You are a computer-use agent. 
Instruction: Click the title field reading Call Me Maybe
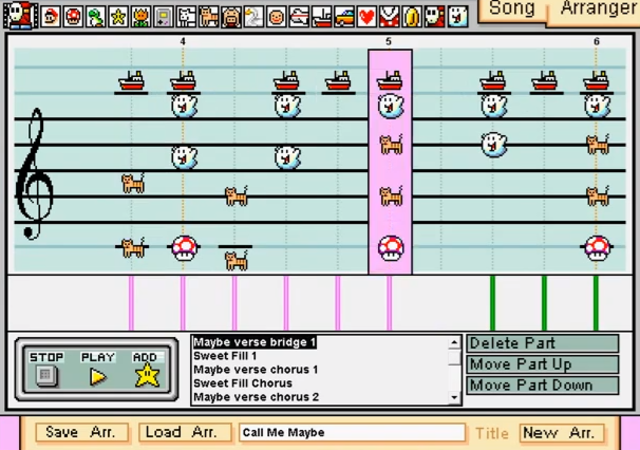[352, 432]
